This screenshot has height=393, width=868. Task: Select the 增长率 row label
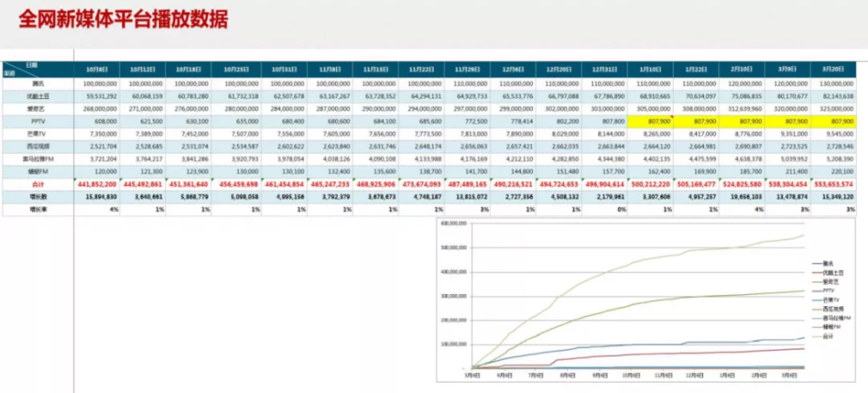point(37,210)
